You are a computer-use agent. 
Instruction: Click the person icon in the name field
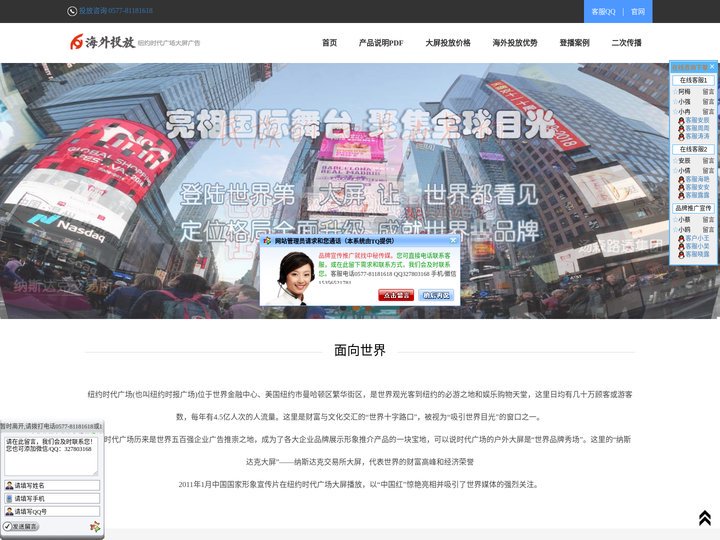pyautogui.click(x=9, y=485)
